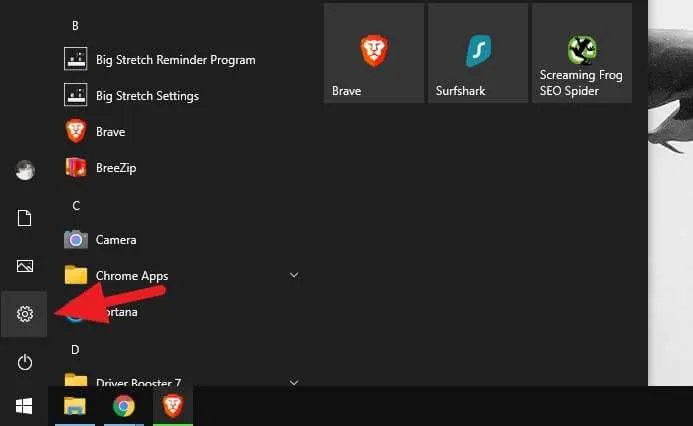Expand the Chrome Apps folder chevron
Viewport: 693px width, 426px height.
[x=294, y=275]
